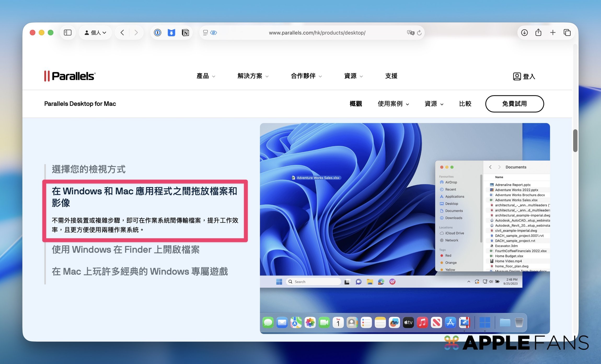Toggle the Safari sidebar icon
Image resolution: width=601 pixels, height=364 pixels.
click(x=68, y=33)
